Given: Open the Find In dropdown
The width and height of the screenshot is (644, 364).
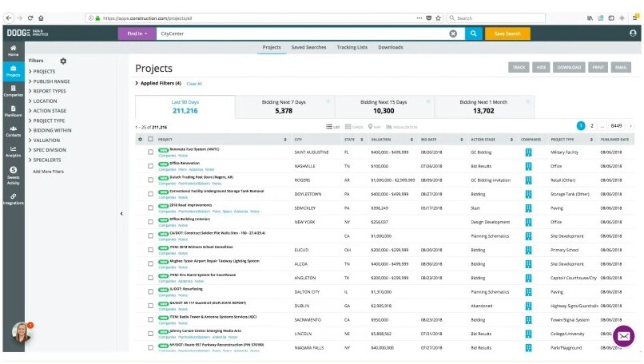Looking at the screenshot, I should (137, 34).
